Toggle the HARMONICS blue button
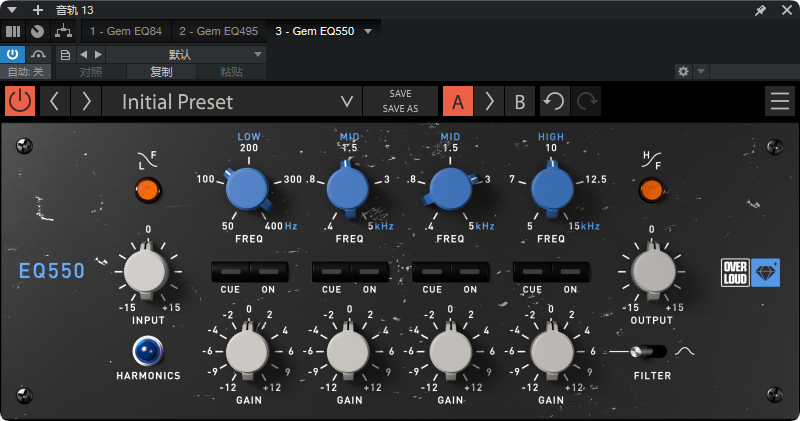The image size is (800, 421). click(148, 351)
